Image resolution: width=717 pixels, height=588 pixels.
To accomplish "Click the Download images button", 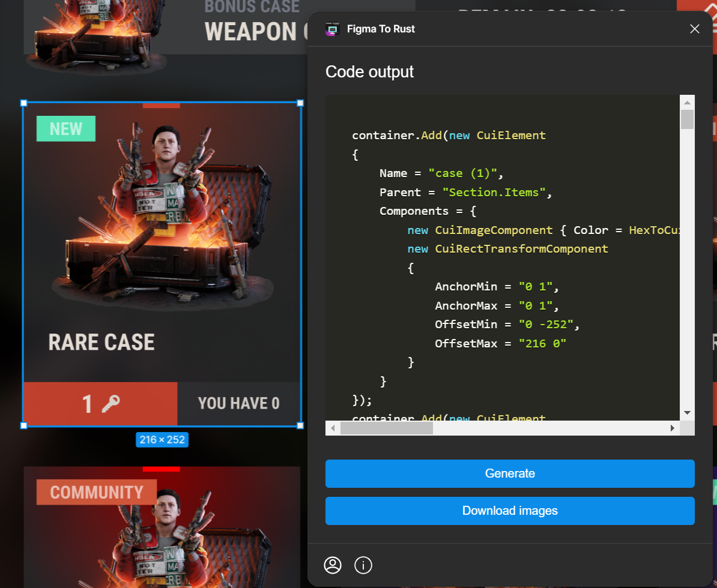I will (x=510, y=511).
